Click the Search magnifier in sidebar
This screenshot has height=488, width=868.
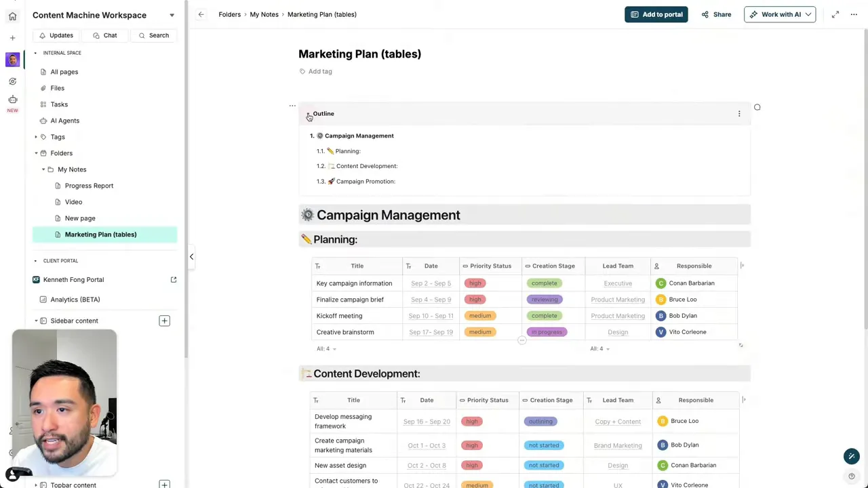click(x=142, y=35)
